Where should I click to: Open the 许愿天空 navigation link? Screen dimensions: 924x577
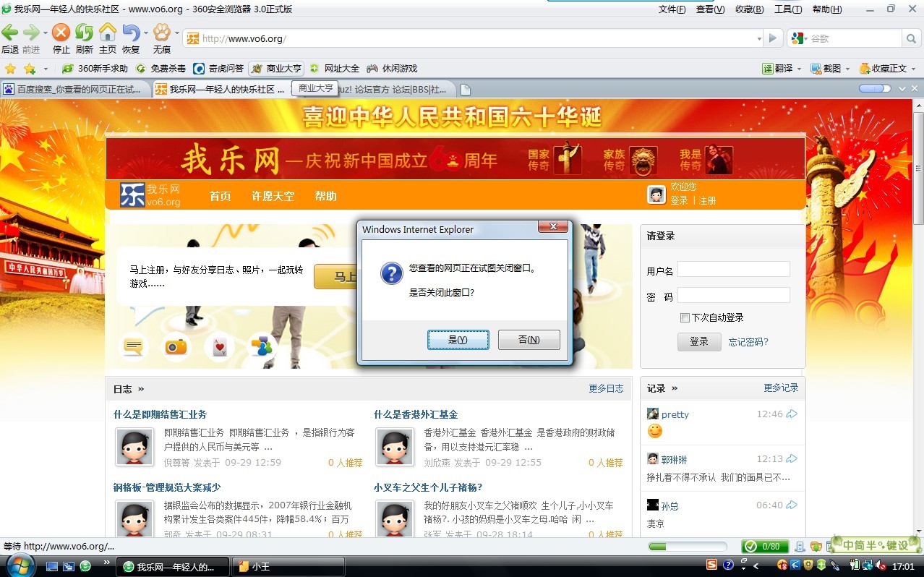(273, 196)
